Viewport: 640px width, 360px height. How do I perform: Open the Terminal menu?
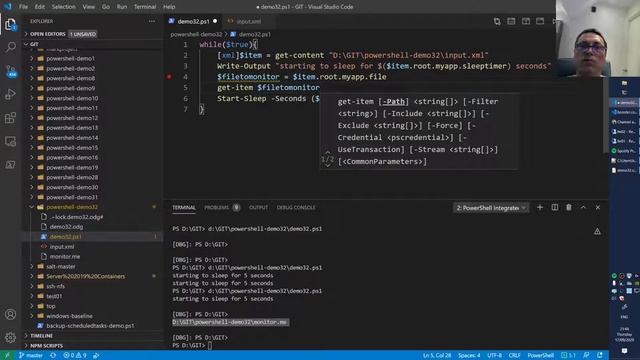pyautogui.click(x=145, y=7)
